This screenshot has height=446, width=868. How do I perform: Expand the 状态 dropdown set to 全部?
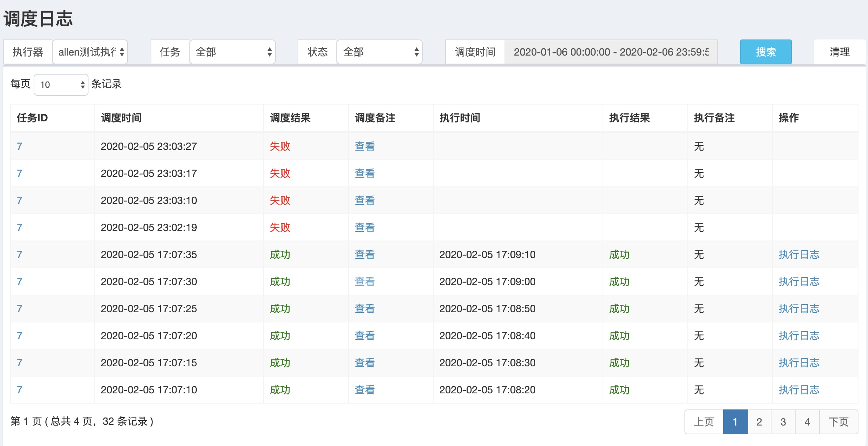pyautogui.click(x=380, y=52)
